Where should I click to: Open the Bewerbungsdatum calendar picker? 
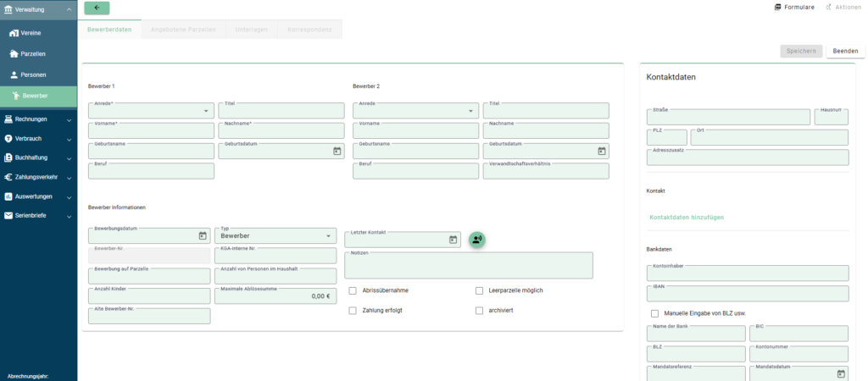[203, 236]
